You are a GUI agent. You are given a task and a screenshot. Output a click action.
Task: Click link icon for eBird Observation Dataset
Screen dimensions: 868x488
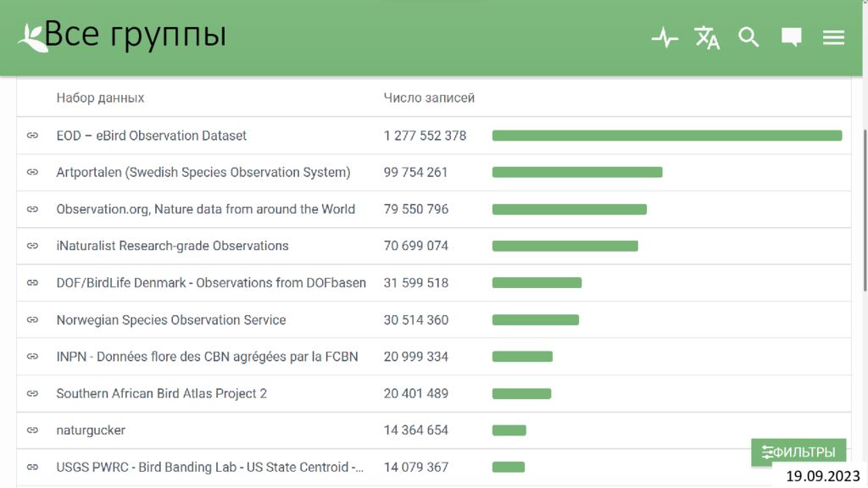pos(33,136)
